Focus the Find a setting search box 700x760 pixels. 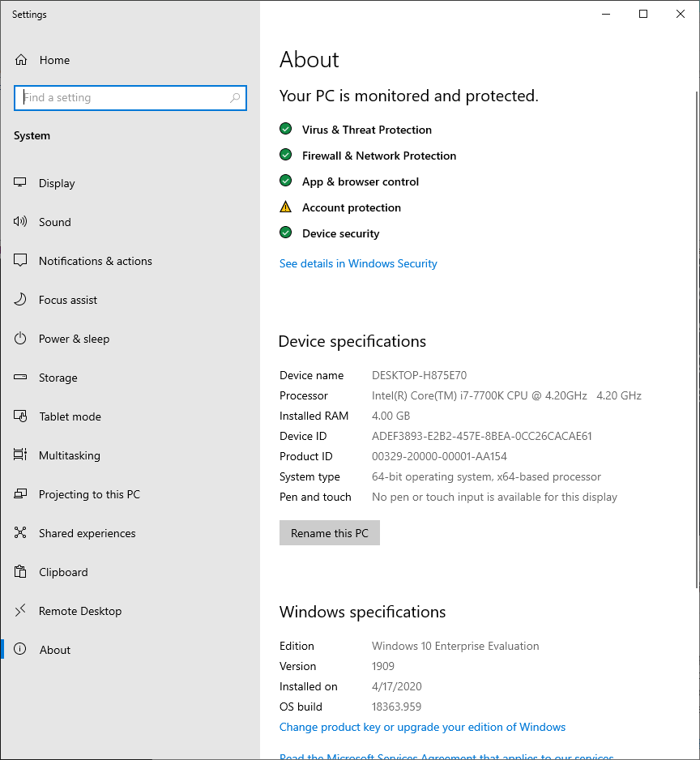[x=122, y=98]
